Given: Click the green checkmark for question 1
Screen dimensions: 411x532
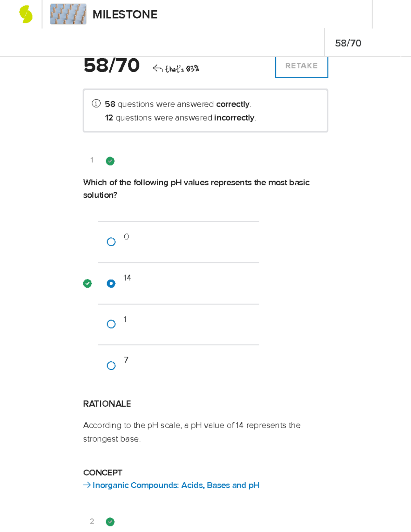Looking at the screenshot, I should pyautogui.click(x=110, y=161).
